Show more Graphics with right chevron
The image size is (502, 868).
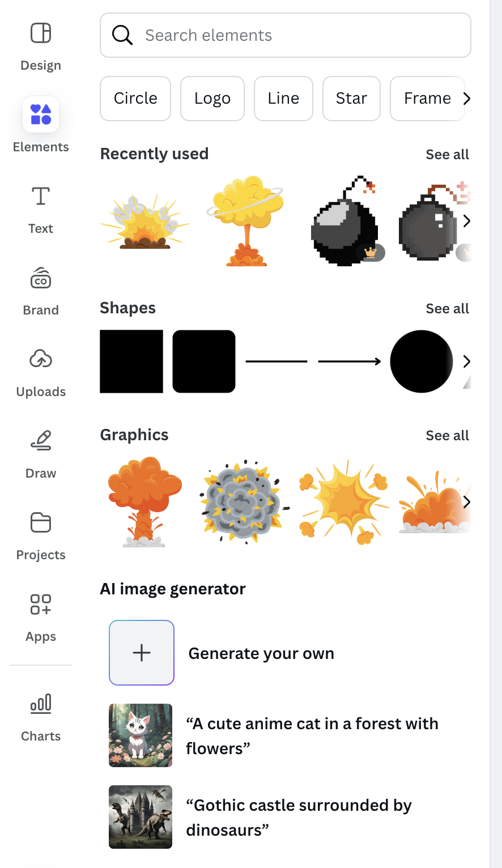tap(466, 502)
